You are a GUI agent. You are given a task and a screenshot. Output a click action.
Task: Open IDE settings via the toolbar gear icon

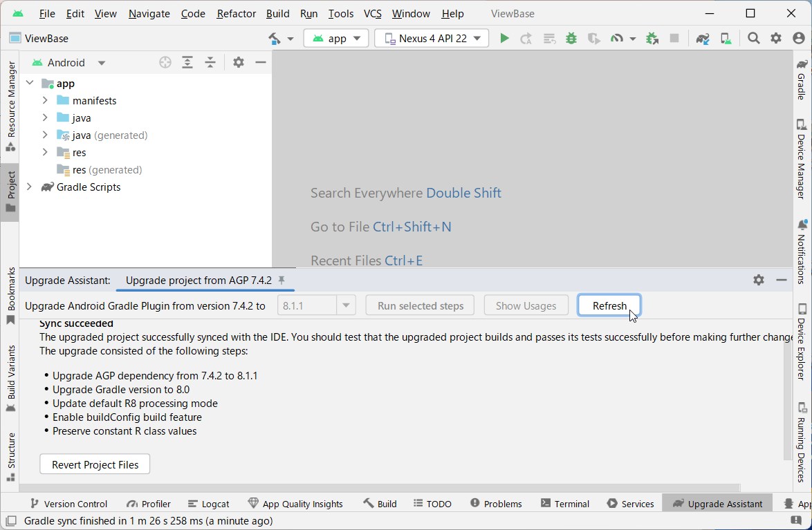[x=776, y=38]
